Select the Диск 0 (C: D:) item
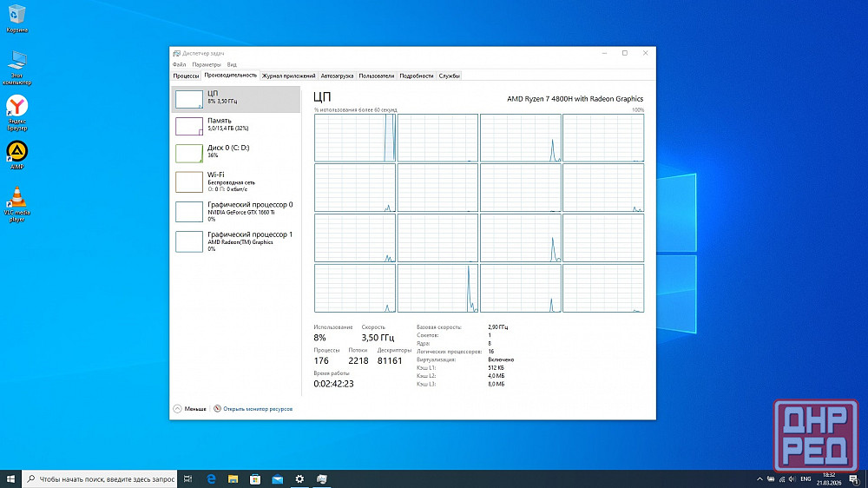 (x=234, y=152)
